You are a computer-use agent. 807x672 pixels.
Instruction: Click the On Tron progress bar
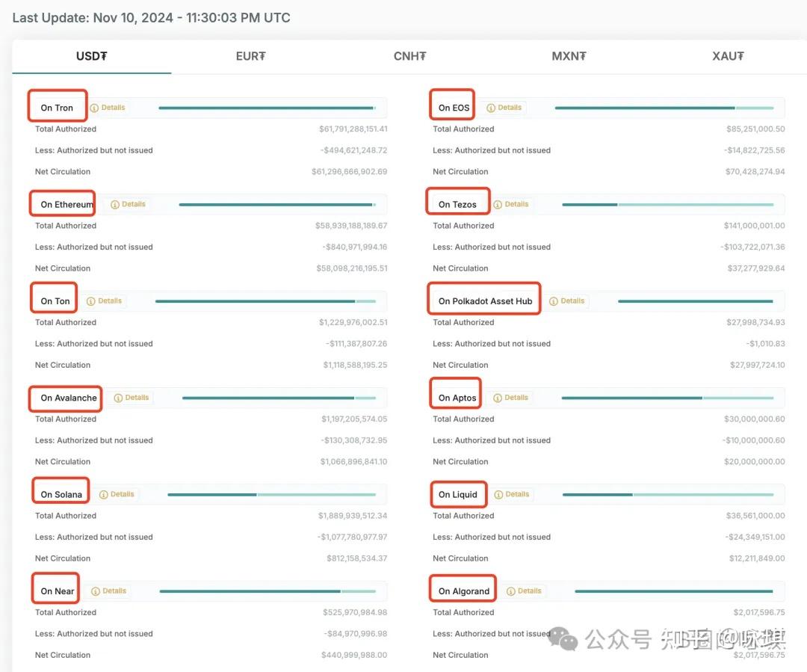click(x=267, y=108)
